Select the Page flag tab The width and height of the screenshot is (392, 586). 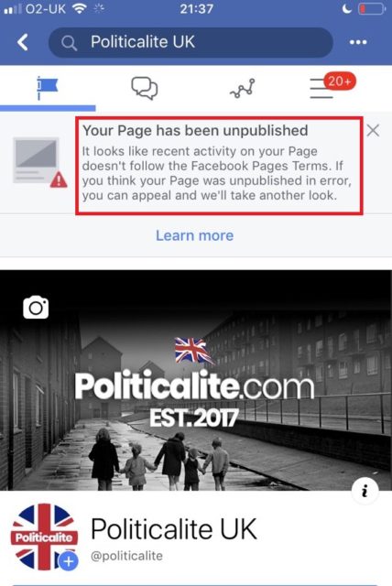[x=48, y=88]
